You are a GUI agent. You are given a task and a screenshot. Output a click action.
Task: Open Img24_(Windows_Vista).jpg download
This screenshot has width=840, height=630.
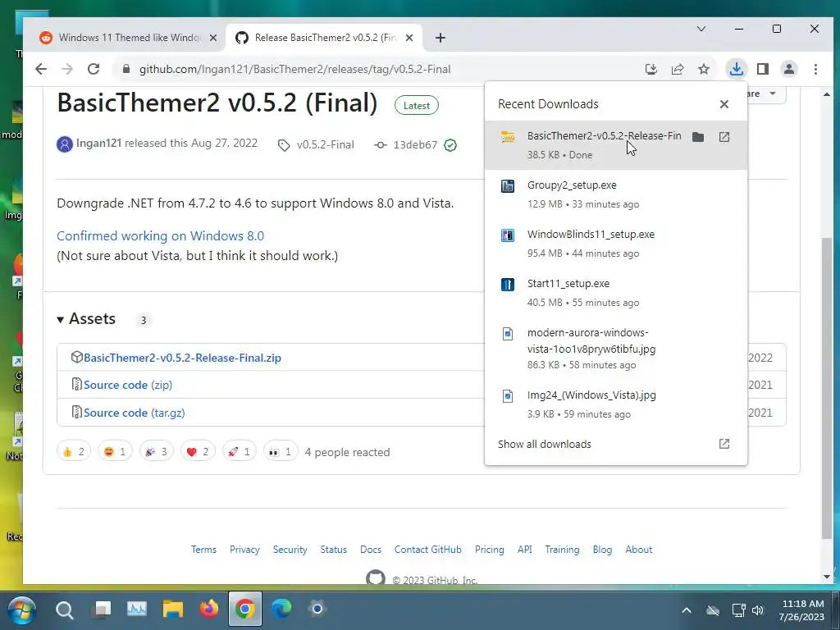[615, 404]
